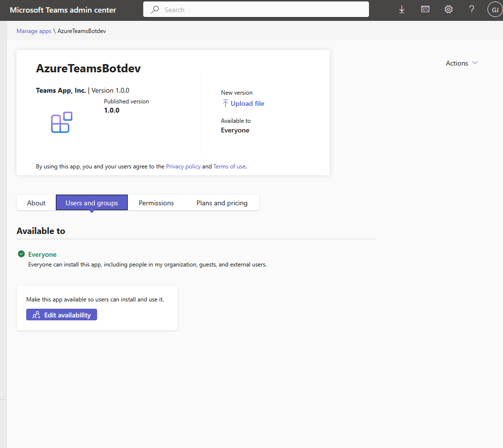This screenshot has width=503, height=448.
Task: Click the chevron beside Actions
Action: coord(475,63)
